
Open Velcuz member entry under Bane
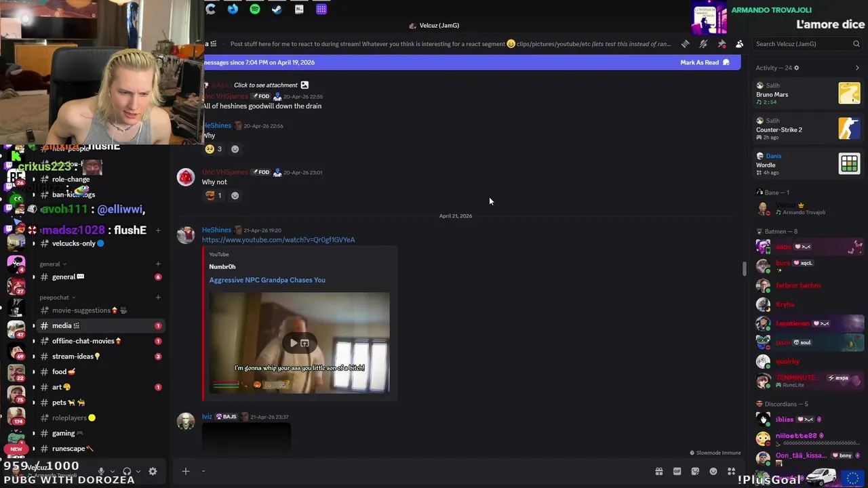pyautogui.click(x=808, y=208)
